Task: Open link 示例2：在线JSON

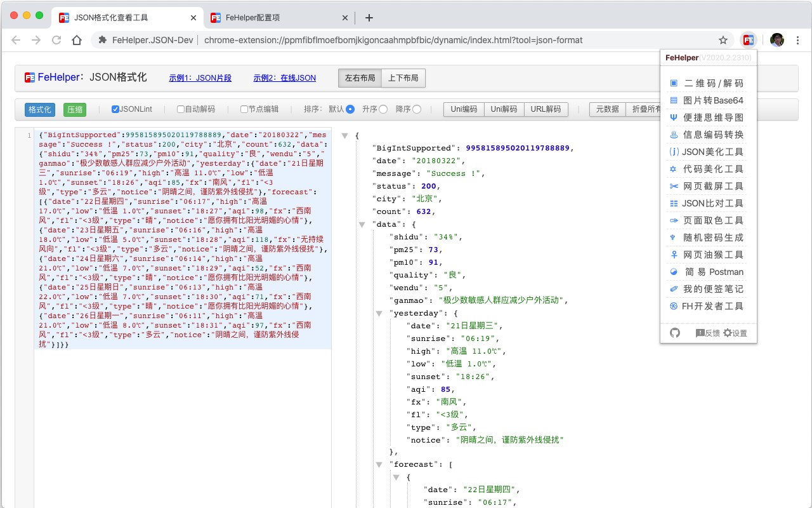Action: click(x=285, y=78)
